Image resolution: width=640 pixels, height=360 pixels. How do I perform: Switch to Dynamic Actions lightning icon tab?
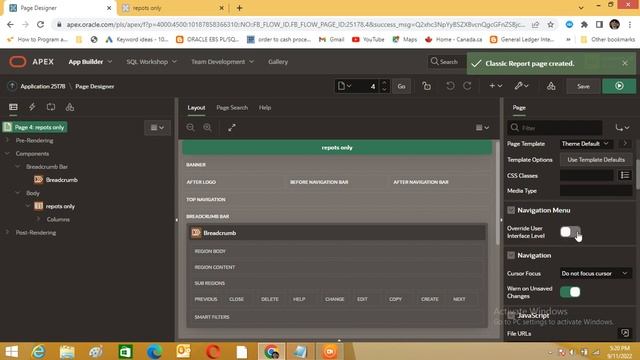click(32, 107)
